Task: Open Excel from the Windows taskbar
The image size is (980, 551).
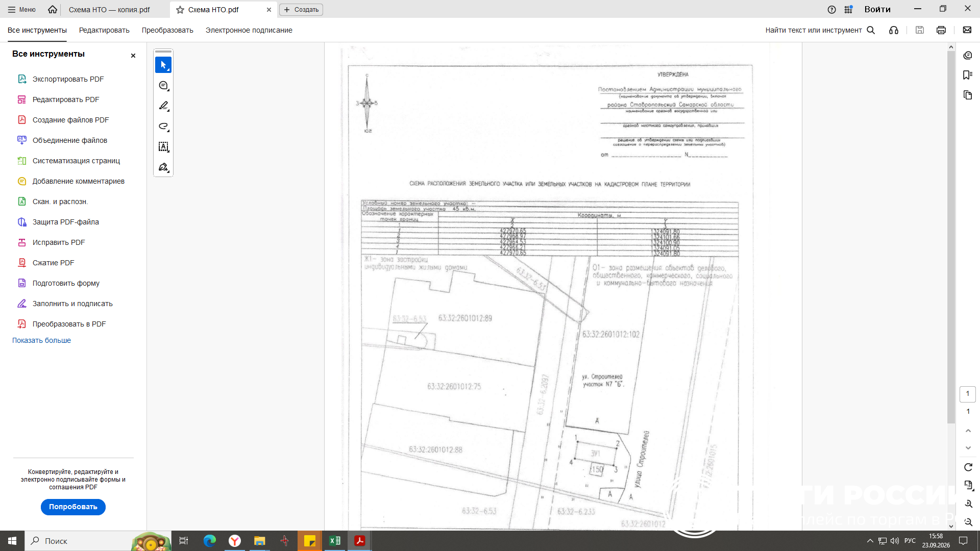Action: click(335, 541)
